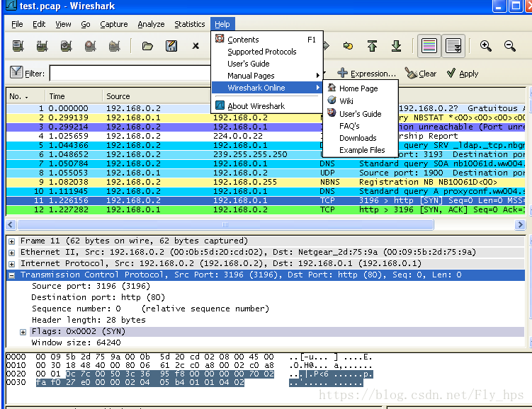Click the Zoom out magnifier icon
This screenshot has width=532, height=409.
510,46
